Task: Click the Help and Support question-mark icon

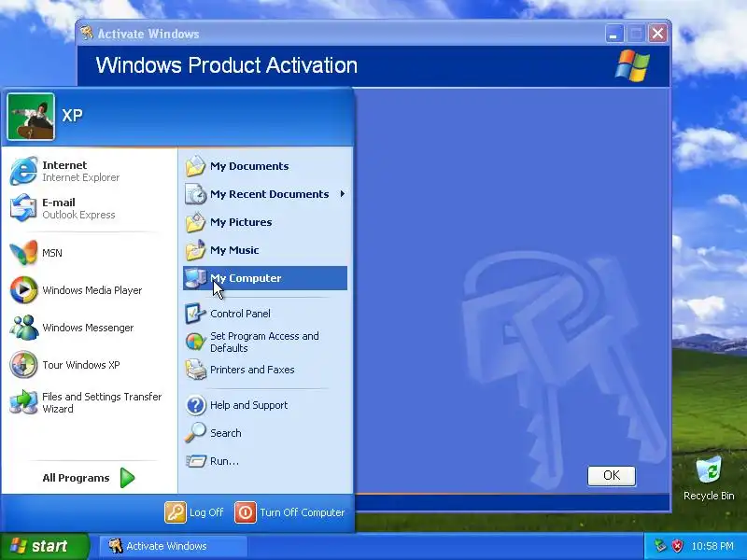Action: (x=195, y=405)
